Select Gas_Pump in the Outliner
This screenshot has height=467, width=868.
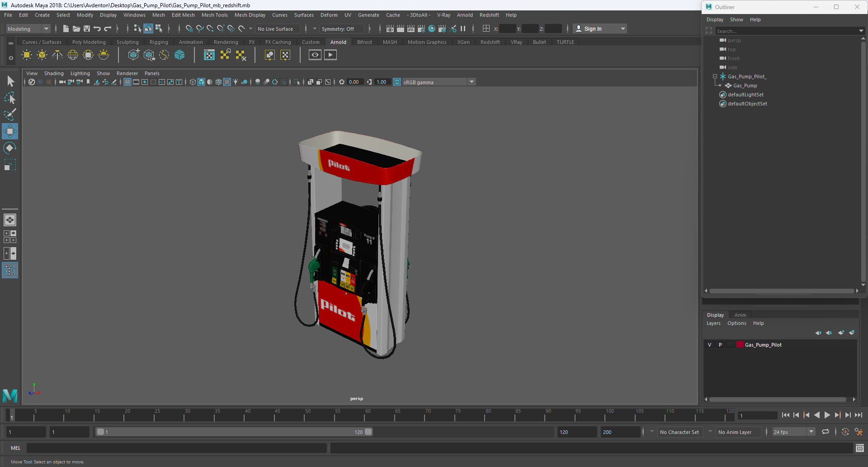(x=745, y=86)
